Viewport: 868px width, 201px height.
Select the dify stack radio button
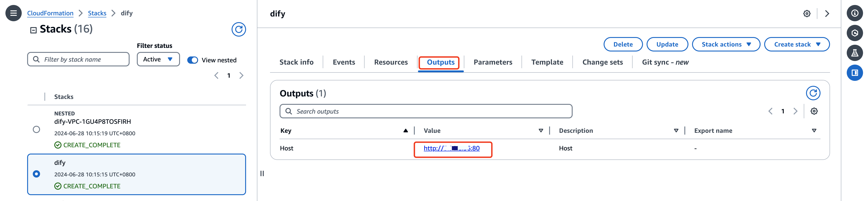coord(36,174)
